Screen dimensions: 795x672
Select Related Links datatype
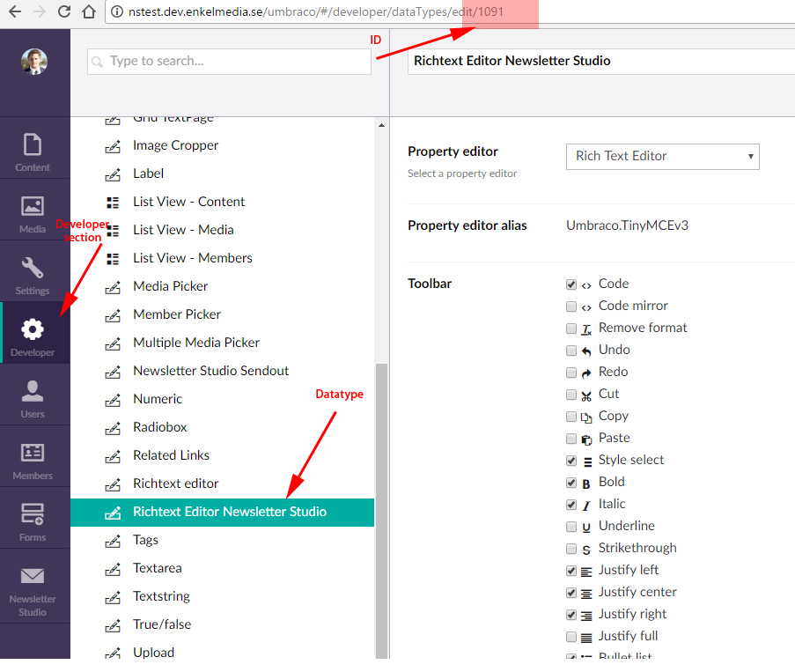pyautogui.click(x=171, y=455)
